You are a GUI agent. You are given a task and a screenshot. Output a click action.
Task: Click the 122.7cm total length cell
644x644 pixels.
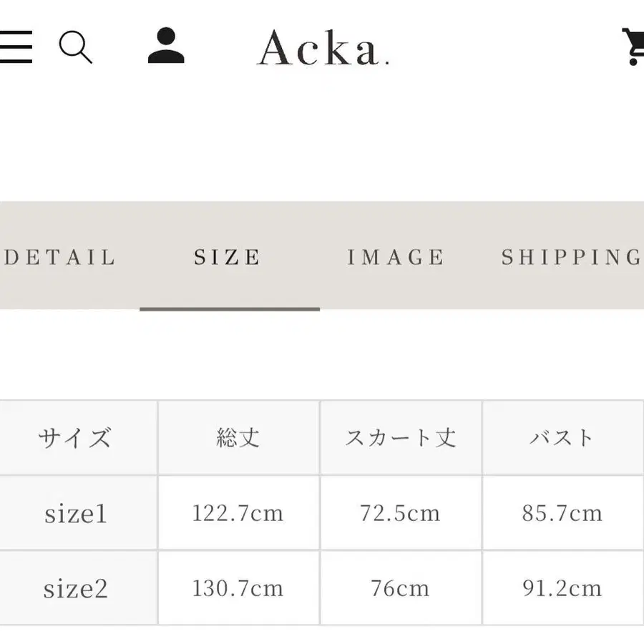[x=238, y=512]
